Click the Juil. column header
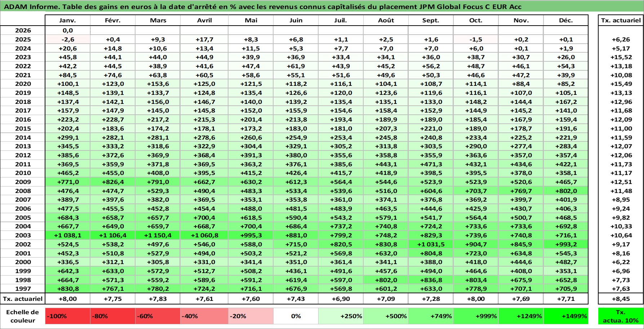The width and height of the screenshot is (644, 329). tap(341, 20)
